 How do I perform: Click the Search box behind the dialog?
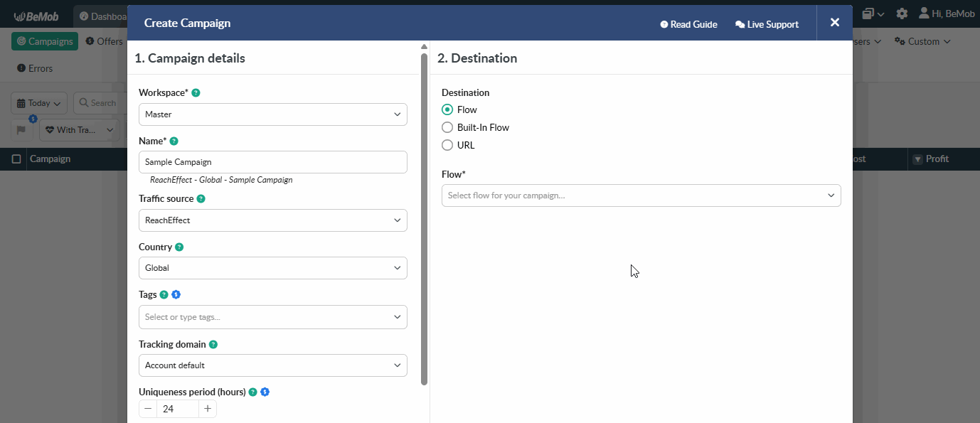[x=100, y=103]
